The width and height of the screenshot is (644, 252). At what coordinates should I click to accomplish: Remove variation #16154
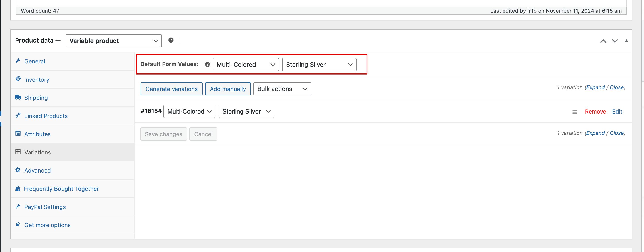tap(595, 112)
